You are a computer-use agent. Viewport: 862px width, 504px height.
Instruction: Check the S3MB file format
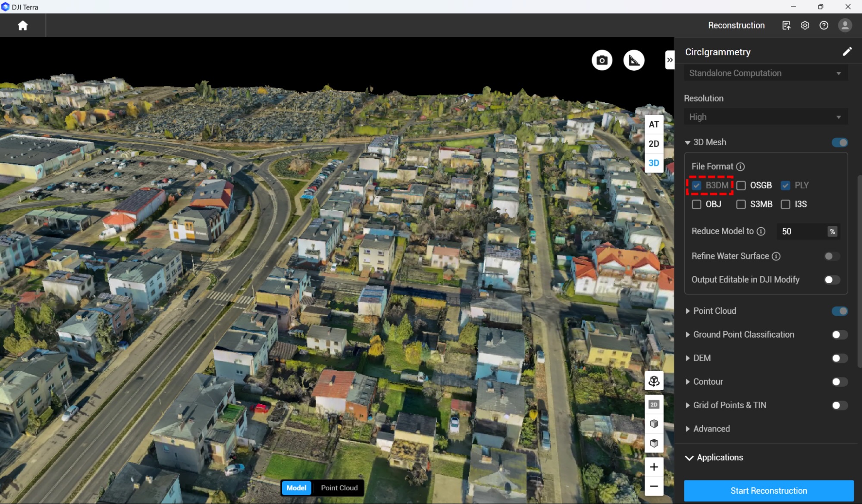741,204
